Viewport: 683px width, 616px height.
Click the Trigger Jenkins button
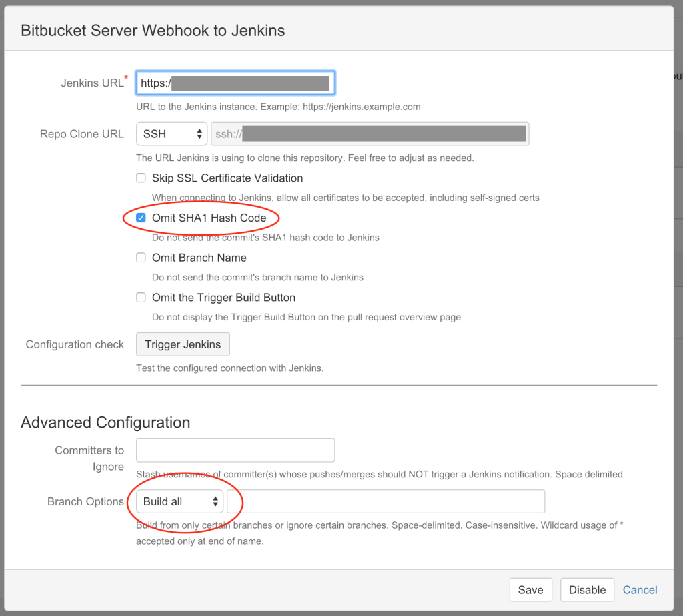pos(183,344)
